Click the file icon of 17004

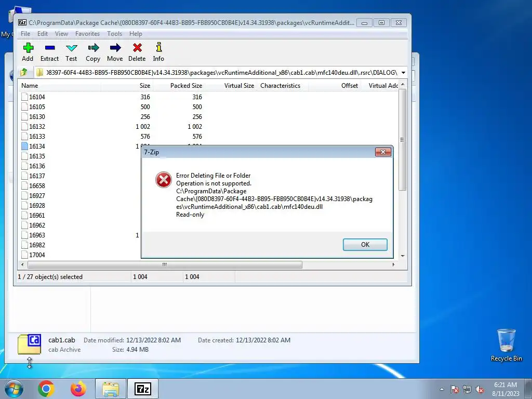click(24, 255)
